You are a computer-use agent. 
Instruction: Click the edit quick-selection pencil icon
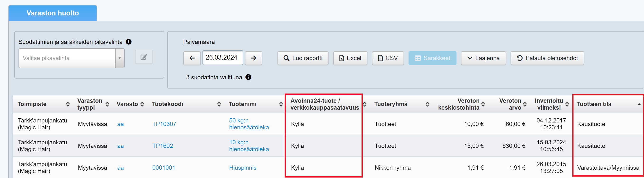point(144,57)
